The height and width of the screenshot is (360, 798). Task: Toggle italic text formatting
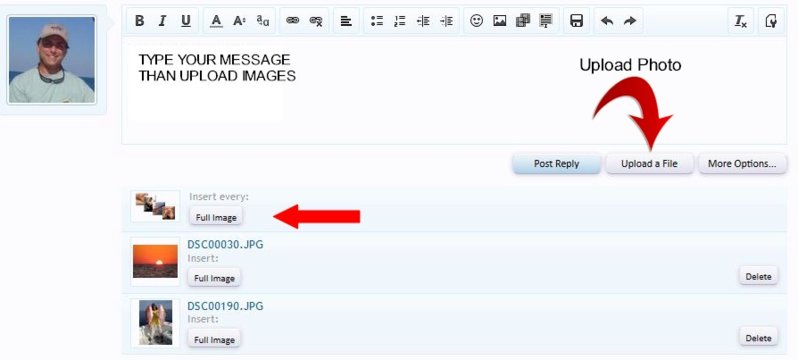coord(162,21)
